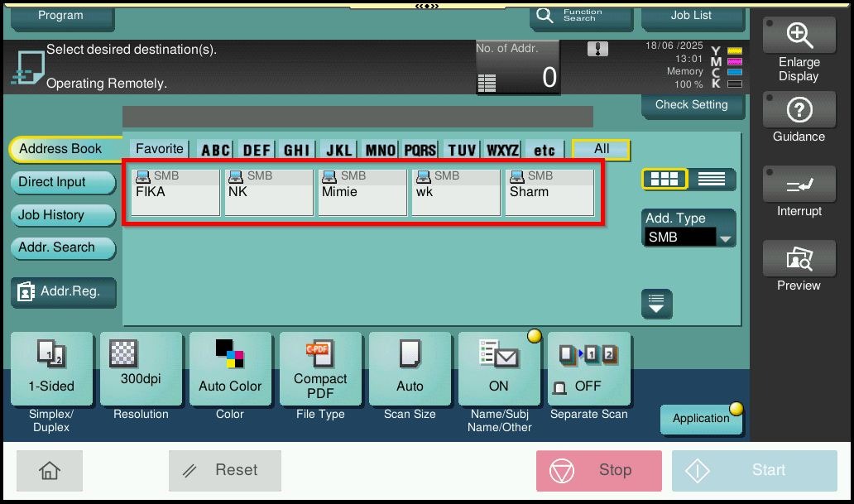Toggle Separate Scan currently OFF

[589, 369]
